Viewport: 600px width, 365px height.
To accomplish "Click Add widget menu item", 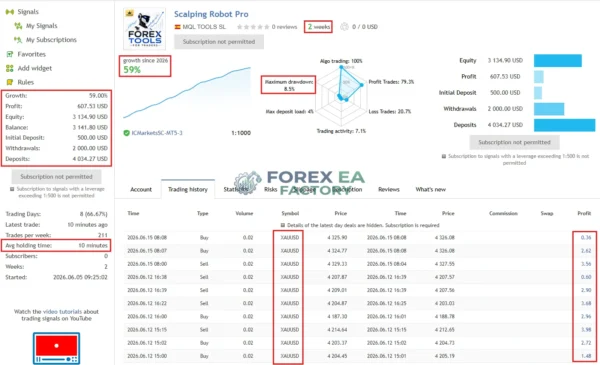I will point(34,68).
